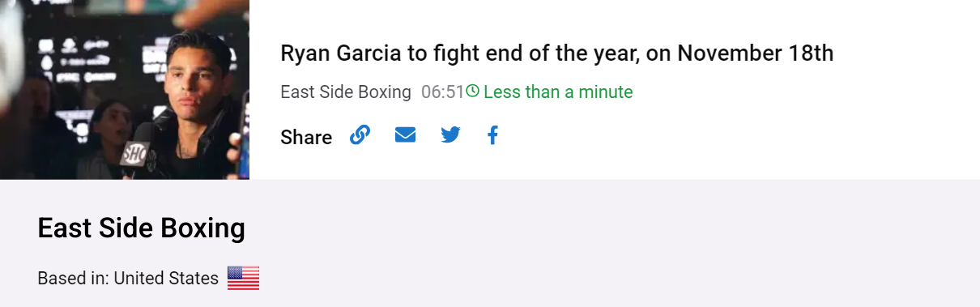Open the East Side Boxing publisher heading

pos(142,228)
